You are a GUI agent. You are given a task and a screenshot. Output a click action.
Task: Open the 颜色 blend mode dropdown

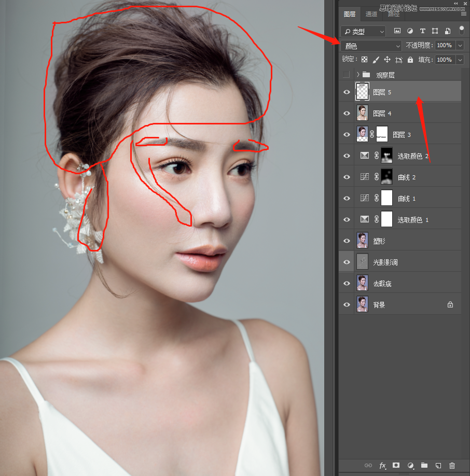pyautogui.click(x=371, y=46)
